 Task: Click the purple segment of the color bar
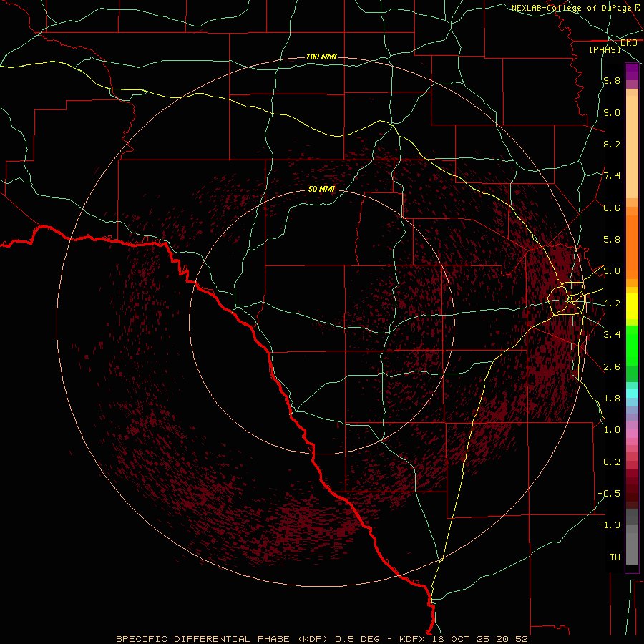[x=632, y=72]
